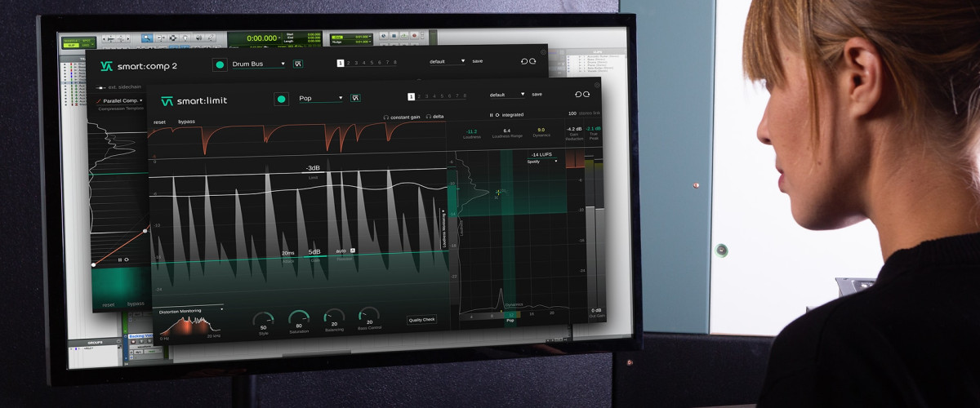Open the Distortion Monitoring dropdown
The image size is (980, 408).
[x=191, y=310]
